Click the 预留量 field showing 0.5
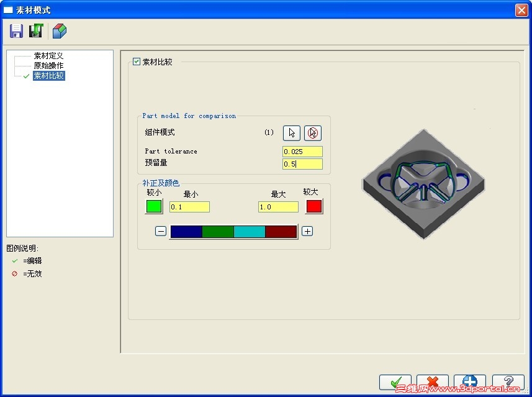The width and height of the screenshot is (532, 397). click(x=302, y=164)
